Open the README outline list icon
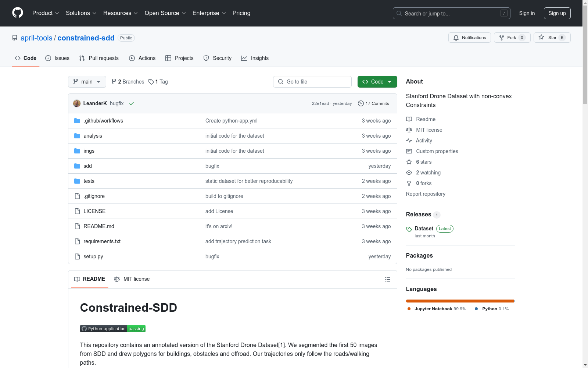This screenshot has height=368, width=588. [x=388, y=279]
